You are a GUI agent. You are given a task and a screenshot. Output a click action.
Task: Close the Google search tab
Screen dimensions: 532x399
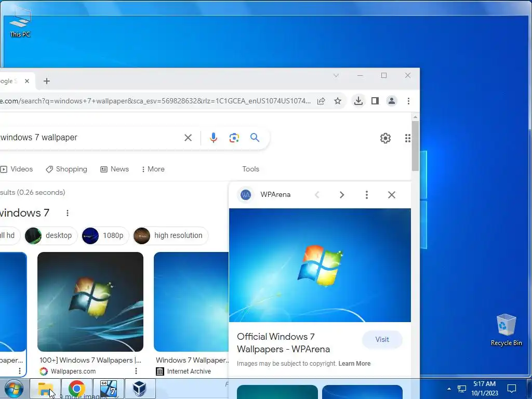[x=27, y=81]
